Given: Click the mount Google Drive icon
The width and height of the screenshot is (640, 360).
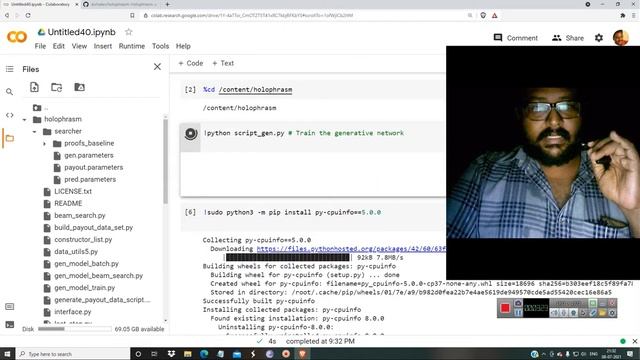Looking at the screenshot, I should (79, 87).
